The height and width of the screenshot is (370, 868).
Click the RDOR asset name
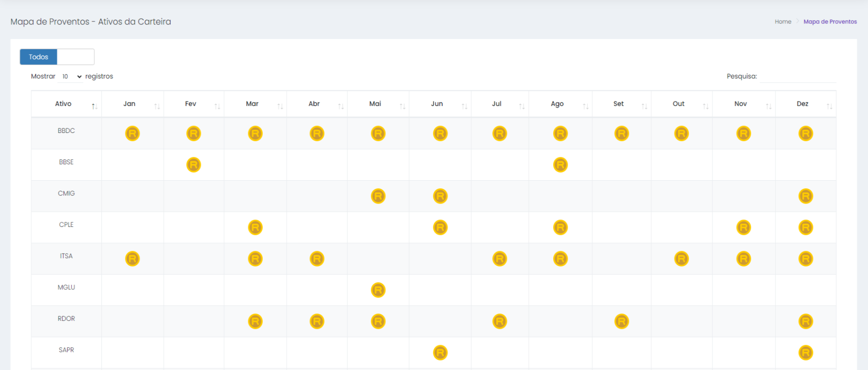[66, 319]
